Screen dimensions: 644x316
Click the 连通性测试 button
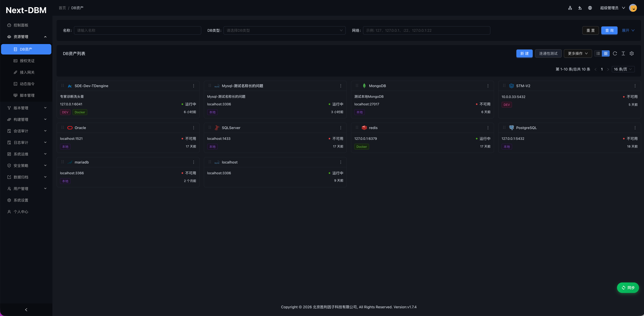(548, 53)
